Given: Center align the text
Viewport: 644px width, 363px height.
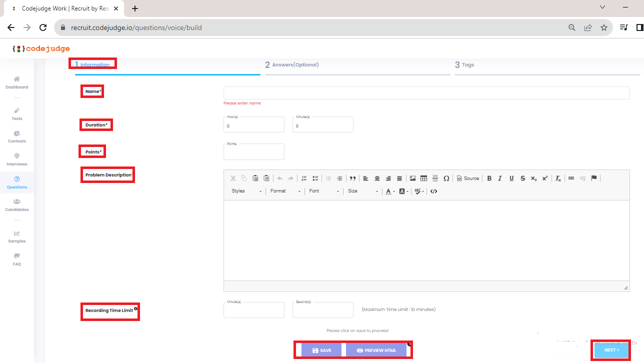Looking at the screenshot, I should point(377,178).
